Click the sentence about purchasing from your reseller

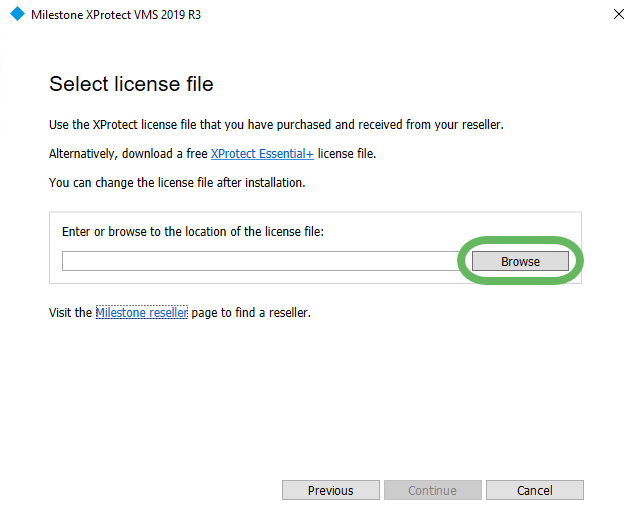pyautogui.click(x=276, y=125)
